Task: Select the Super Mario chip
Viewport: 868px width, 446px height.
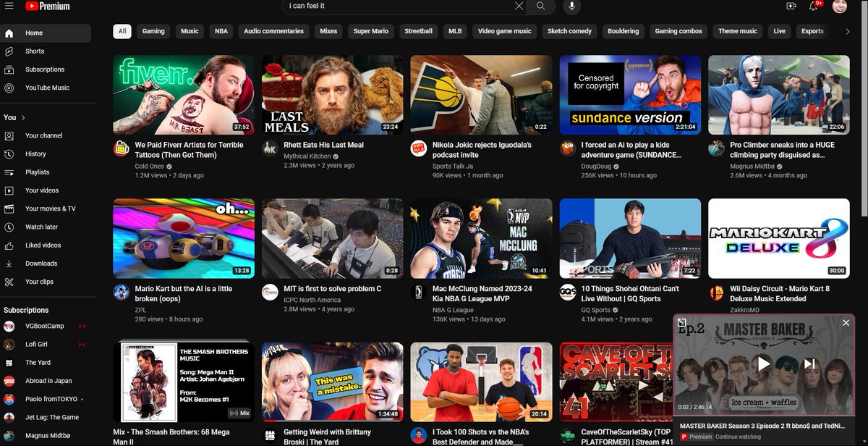Action: 371,31
